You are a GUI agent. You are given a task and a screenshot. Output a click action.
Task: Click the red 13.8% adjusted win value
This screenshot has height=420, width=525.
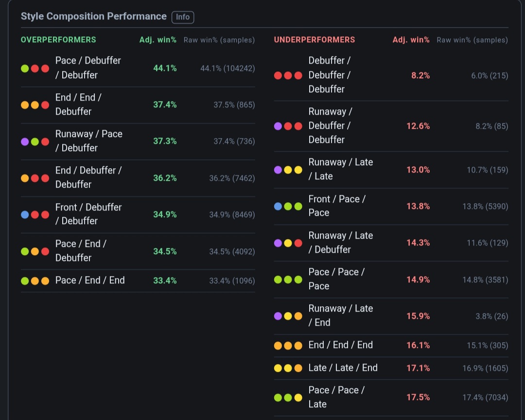418,206
